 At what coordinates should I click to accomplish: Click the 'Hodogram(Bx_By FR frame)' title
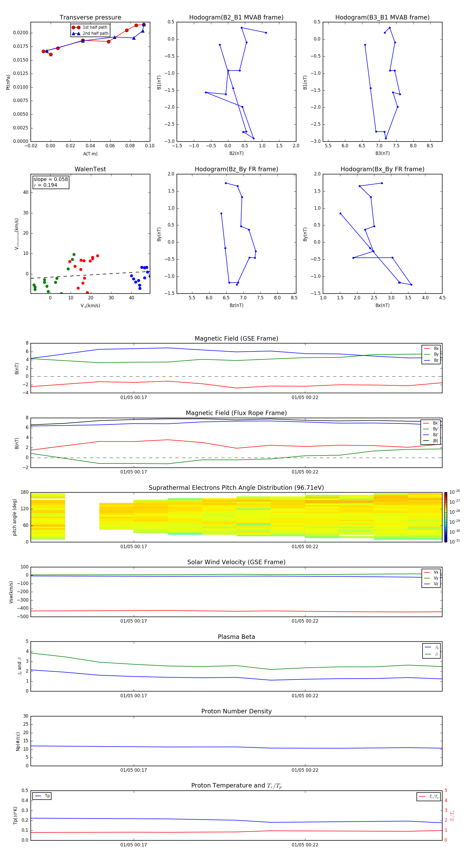tap(382, 169)
